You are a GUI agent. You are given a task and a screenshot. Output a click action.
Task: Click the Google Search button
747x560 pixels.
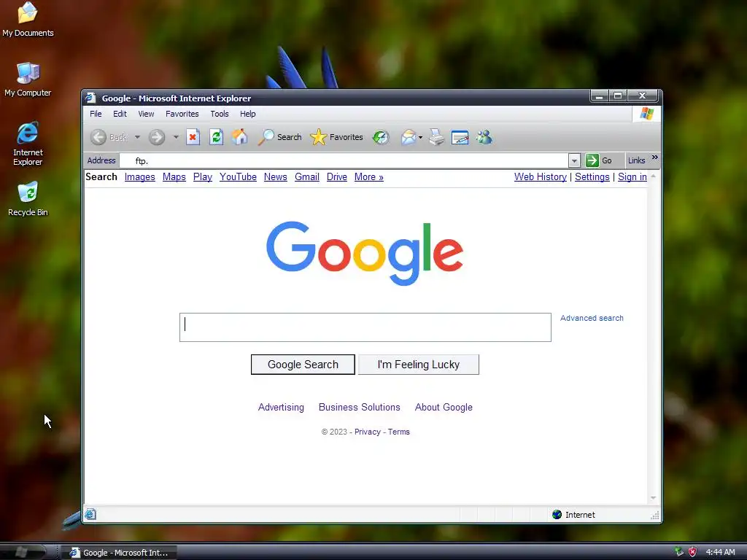point(303,365)
